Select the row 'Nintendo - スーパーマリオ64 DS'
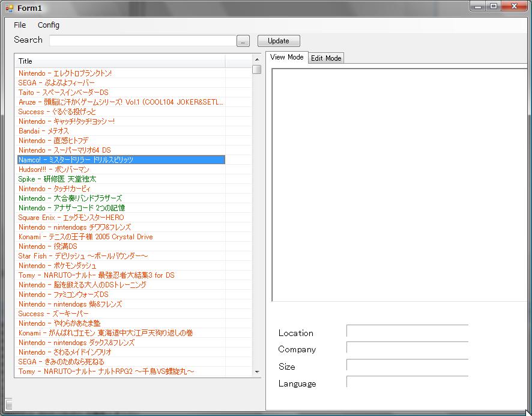 click(x=121, y=150)
